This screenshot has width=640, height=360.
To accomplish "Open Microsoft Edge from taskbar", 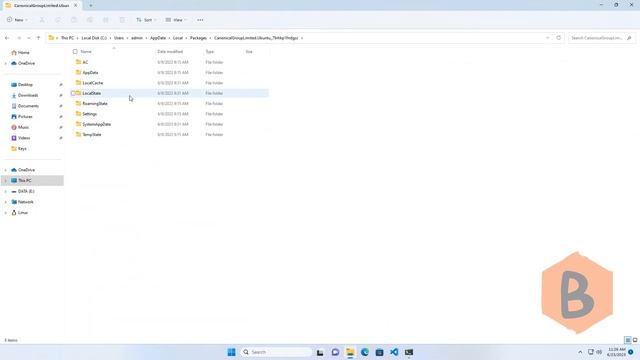I will click(364, 352).
